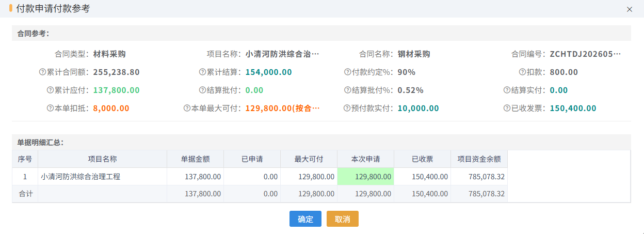This screenshot has height=234, width=644.
Task: Click the help icon beside 结算批付 amount
Action: (x=203, y=90)
